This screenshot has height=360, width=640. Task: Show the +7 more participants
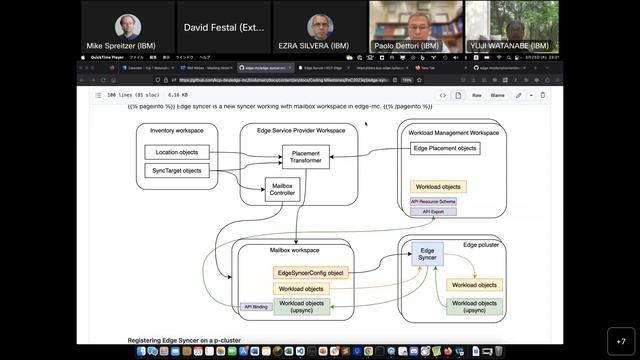click(621, 341)
